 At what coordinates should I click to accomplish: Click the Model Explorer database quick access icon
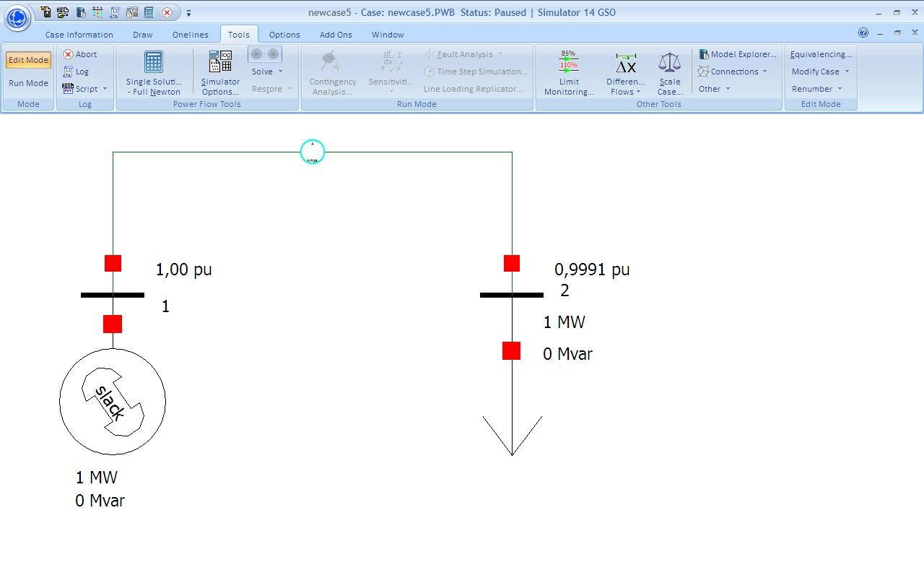click(x=80, y=12)
